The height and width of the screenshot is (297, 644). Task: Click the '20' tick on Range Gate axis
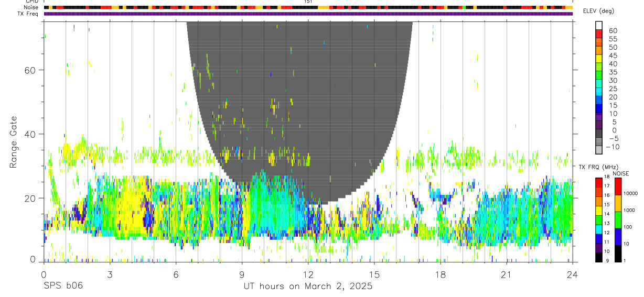click(31, 199)
